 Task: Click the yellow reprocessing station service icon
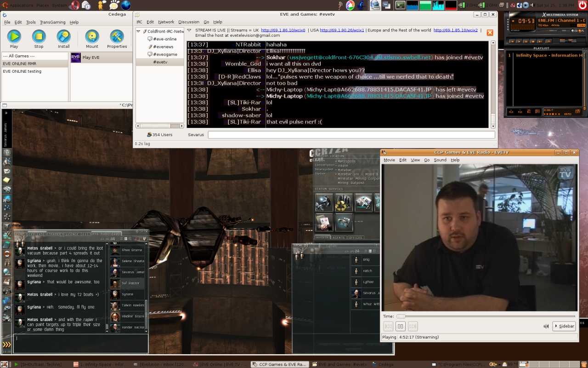coord(344,202)
